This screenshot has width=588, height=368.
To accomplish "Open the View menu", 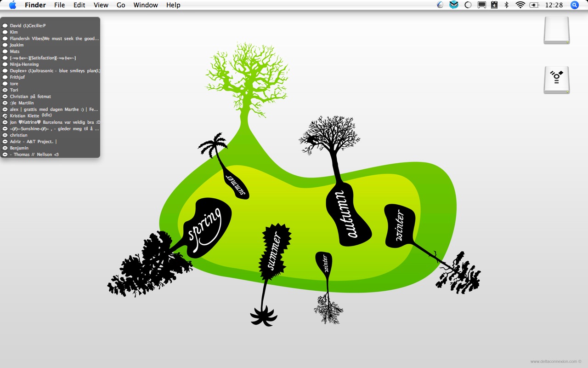I will tap(101, 5).
